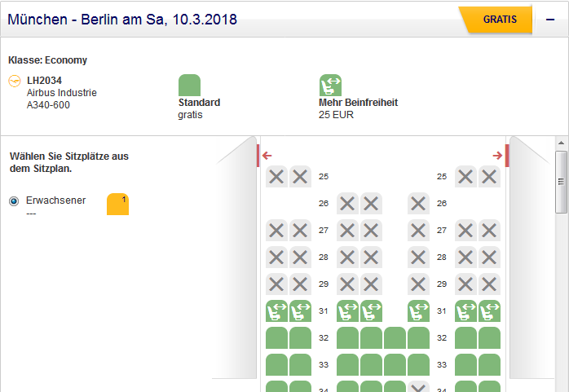The height and width of the screenshot is (392, 569).
Task: Select third middle-block seat in row 33
Action: 395,364
